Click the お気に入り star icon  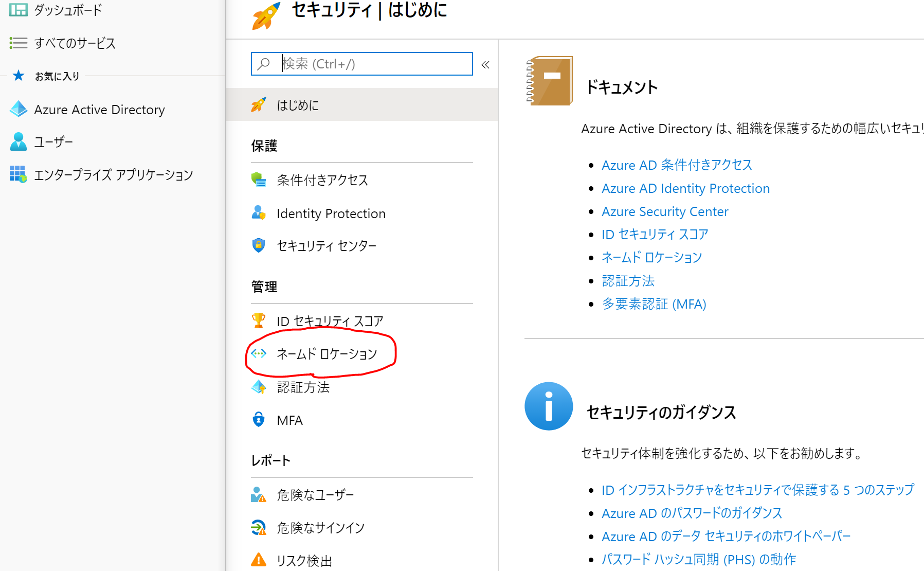click(x=19, y=76)
